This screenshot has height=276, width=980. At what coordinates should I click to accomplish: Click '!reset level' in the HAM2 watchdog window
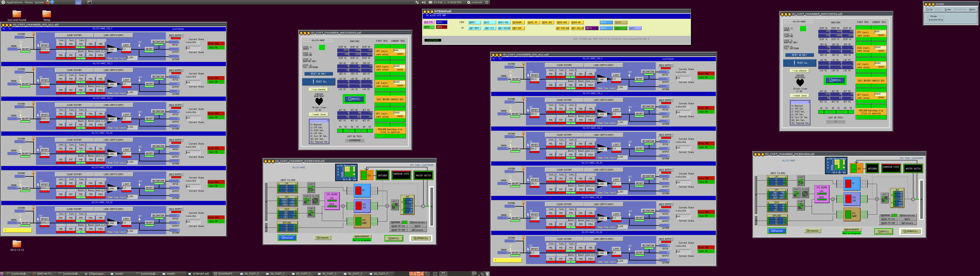[x=319, y=114]
